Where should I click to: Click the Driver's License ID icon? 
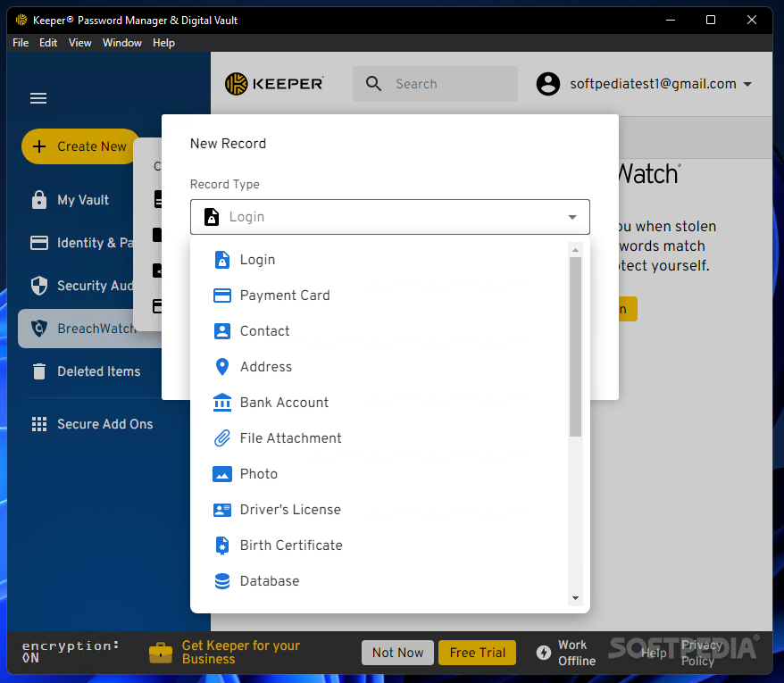pos(222,510)
